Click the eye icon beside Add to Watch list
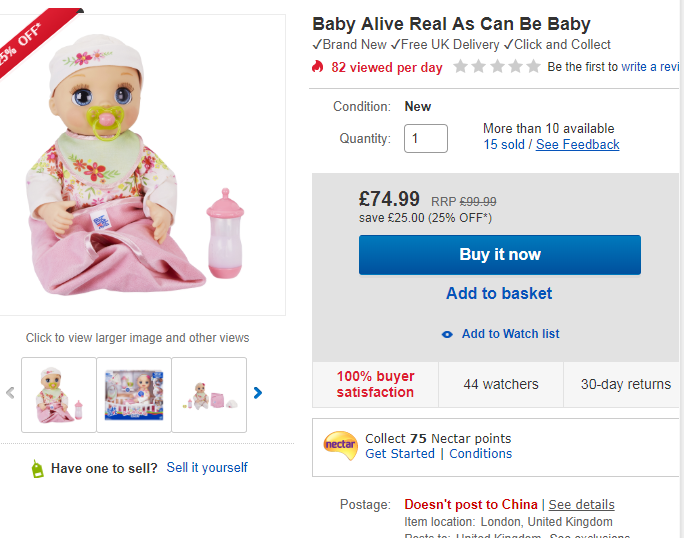 (x=447, y=334)
